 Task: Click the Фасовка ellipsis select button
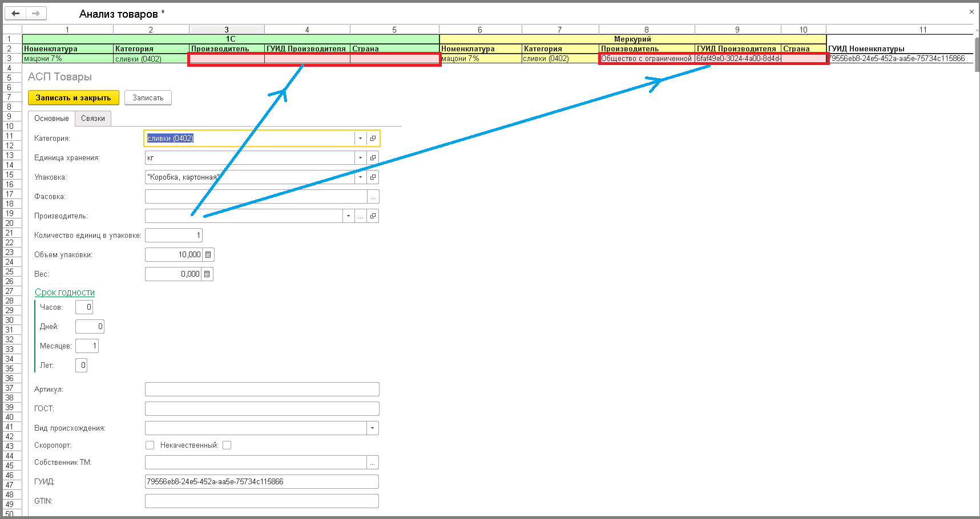coord(373,196)
